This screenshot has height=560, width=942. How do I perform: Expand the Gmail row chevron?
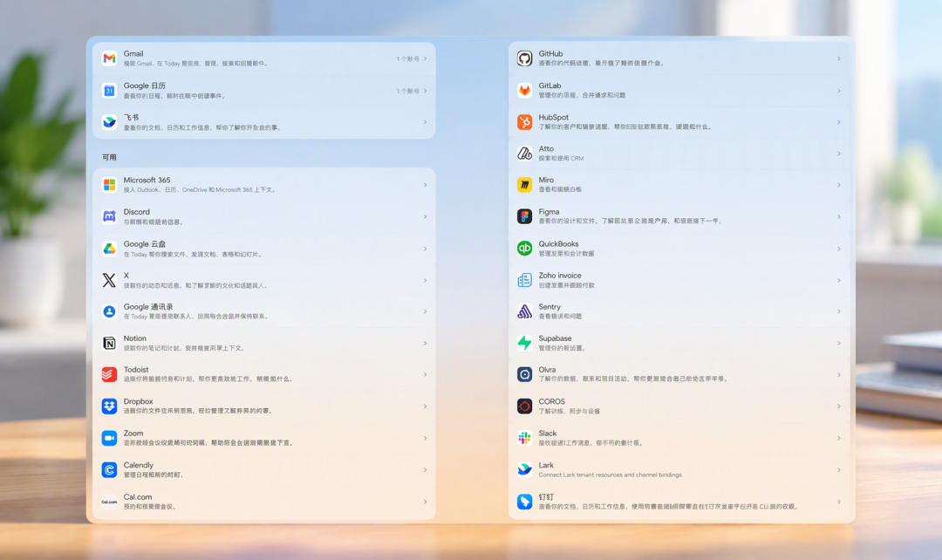(426, 59)
